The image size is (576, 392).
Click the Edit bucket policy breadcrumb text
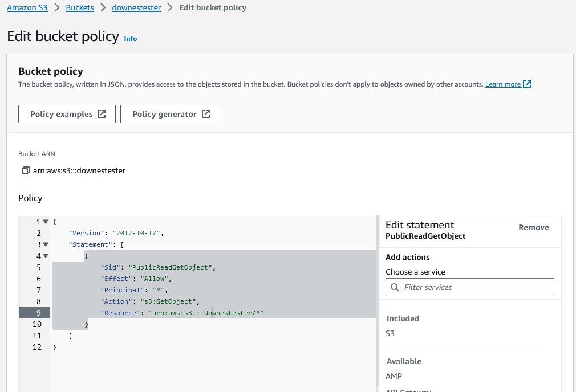(213, 8)
